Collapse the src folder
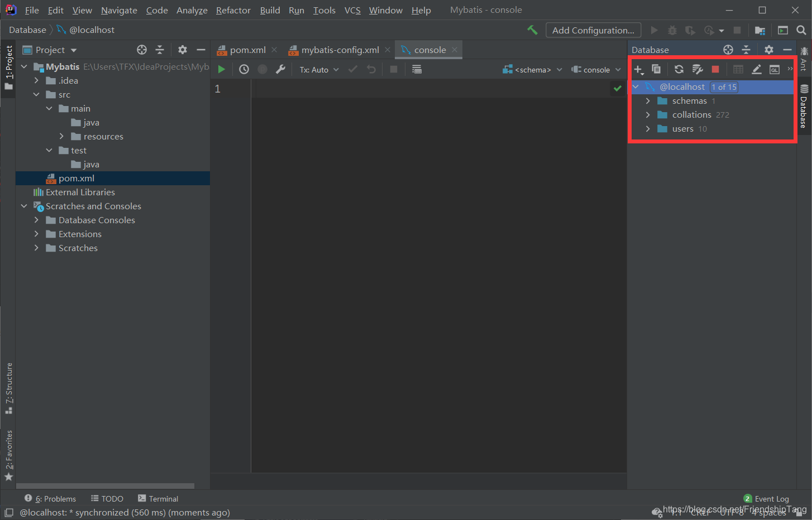 [x=36, y=94]
